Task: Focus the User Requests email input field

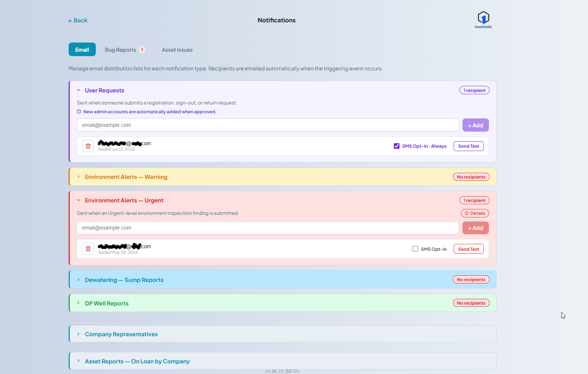Action: (268, 125)
